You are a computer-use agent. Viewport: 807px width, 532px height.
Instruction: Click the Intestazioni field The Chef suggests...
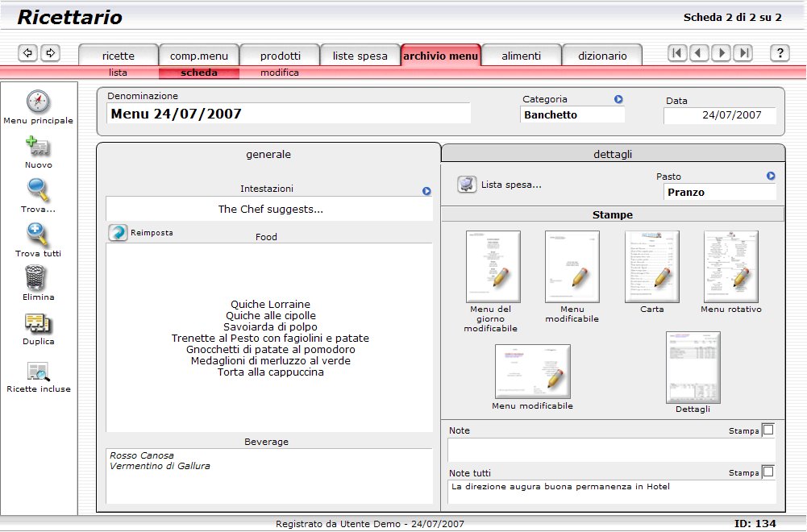click(x=269, y=209)
